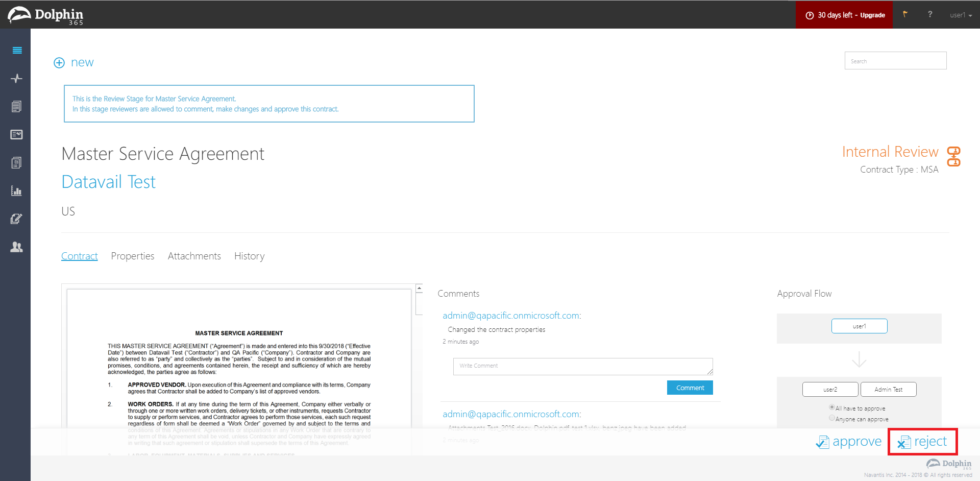Open the documents icon in sidebar
Viewport: 980px width, 481px height.
[17, 106]
